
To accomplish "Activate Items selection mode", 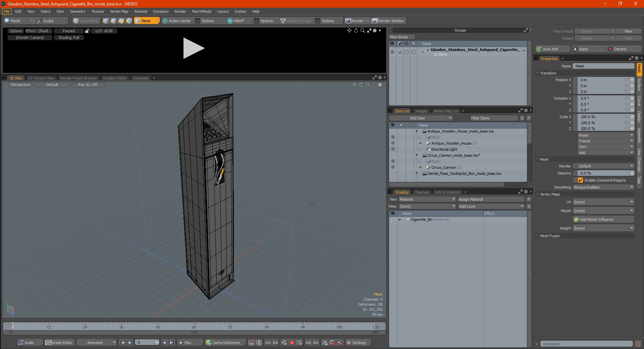I will click(147, 21).
